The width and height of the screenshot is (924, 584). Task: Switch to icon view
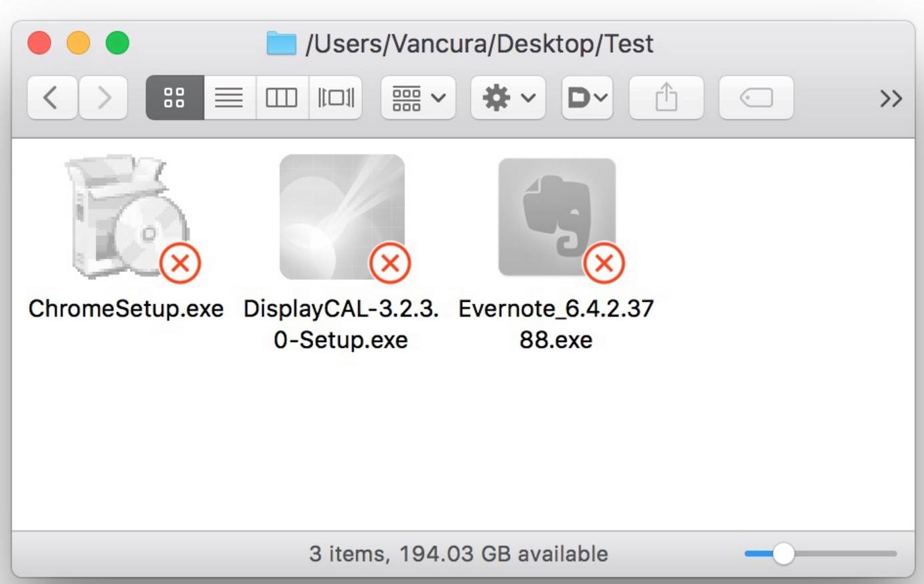[x=175, y=98]
